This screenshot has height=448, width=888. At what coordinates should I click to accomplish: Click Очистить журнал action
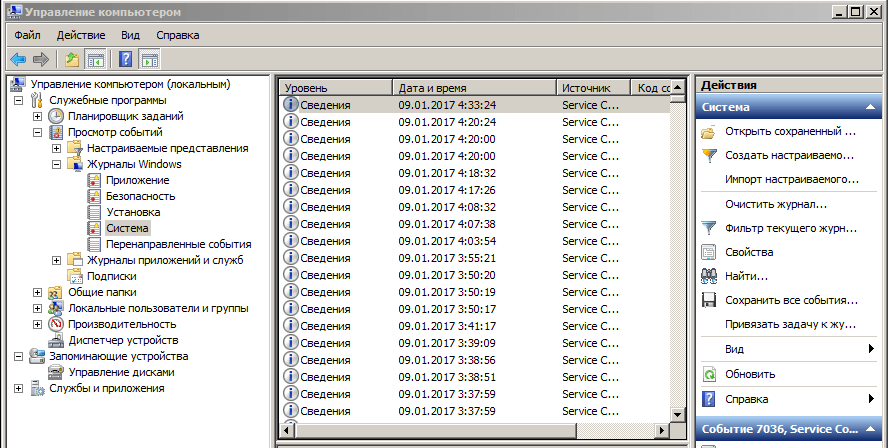(776, 204)
